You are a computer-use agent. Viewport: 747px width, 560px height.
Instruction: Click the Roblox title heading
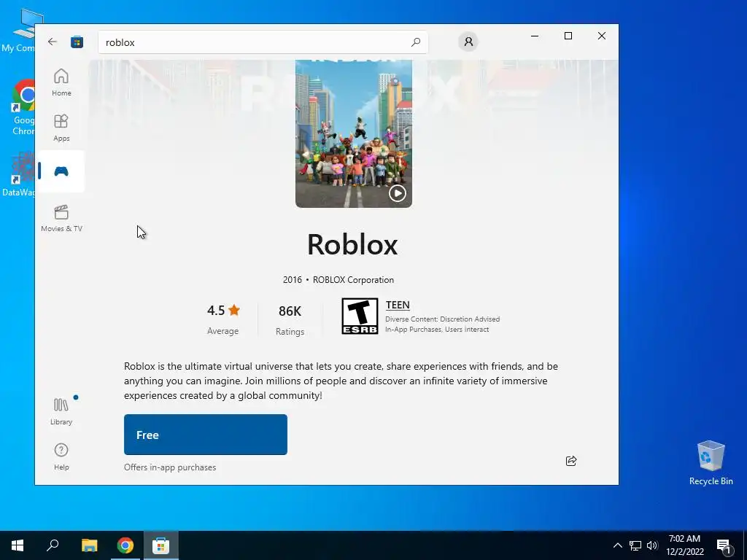(x=352, y=245)
